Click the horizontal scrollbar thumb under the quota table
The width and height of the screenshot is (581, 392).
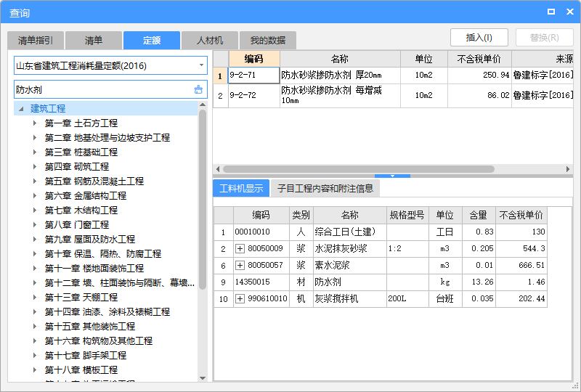[x=358, y=169]
